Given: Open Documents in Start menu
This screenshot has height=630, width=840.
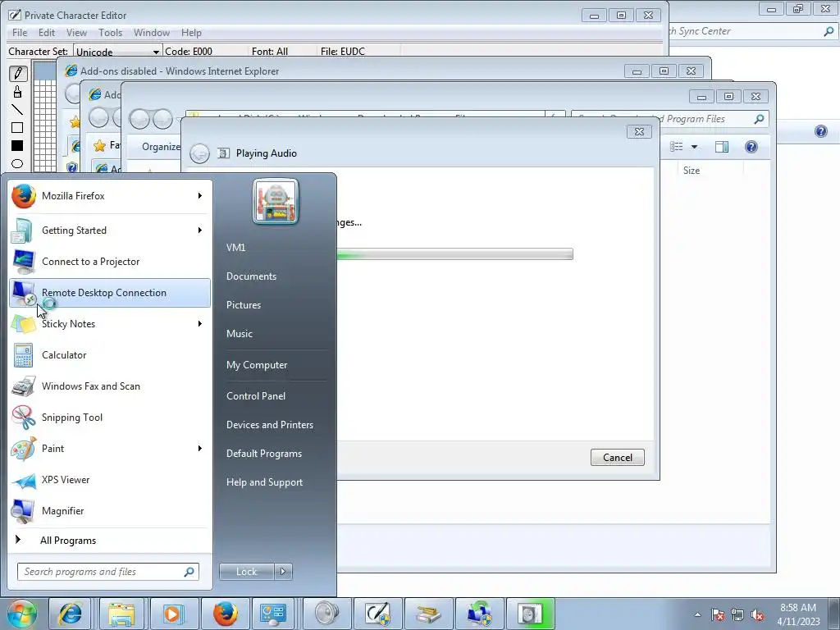Looking at the screenshot, I should point(251,276).
